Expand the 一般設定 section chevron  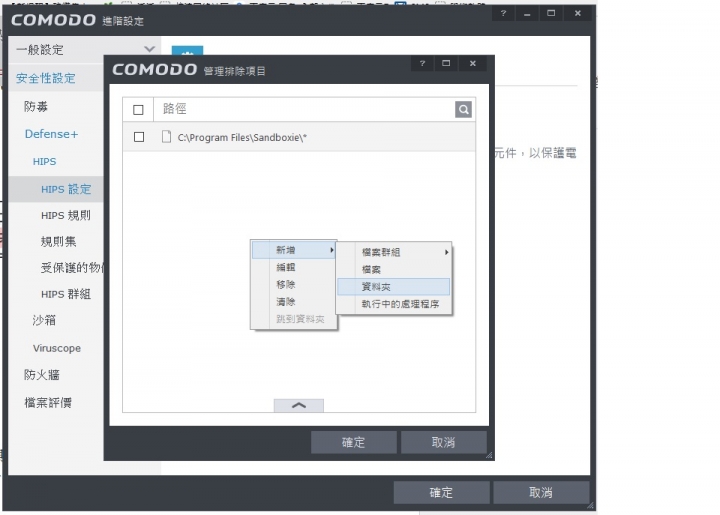click(x=149, y=49)
